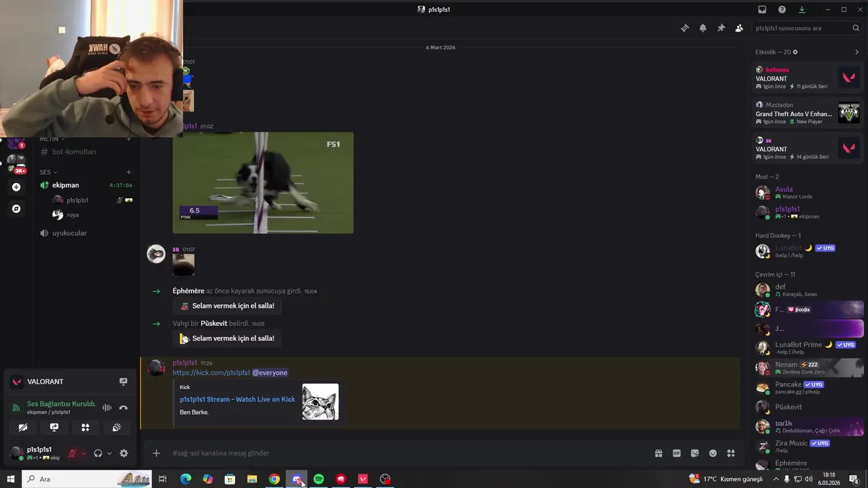Click the voice connection signal icon
Screen dimensions: 868x488
click(x=16, y=407)
